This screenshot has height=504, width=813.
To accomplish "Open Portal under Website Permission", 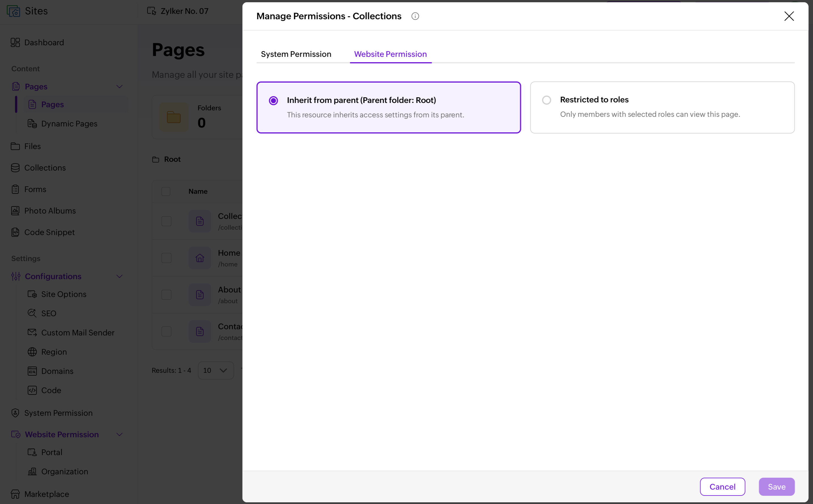I will (x=45, y=452).
